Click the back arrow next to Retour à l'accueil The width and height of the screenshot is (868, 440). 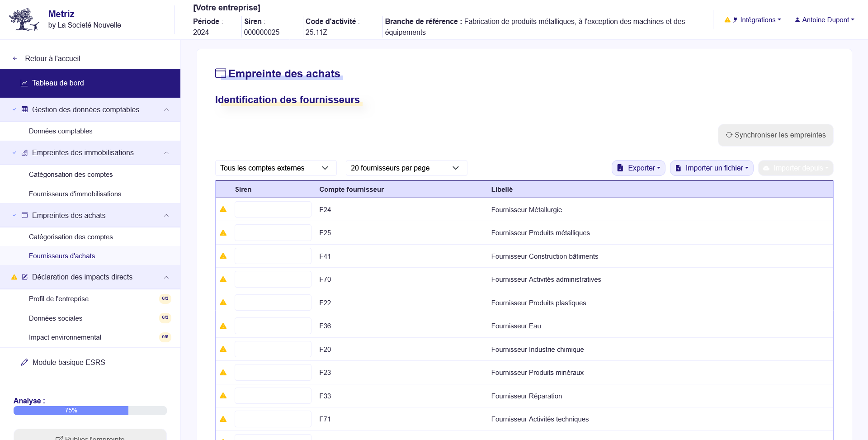coord(14,58)
